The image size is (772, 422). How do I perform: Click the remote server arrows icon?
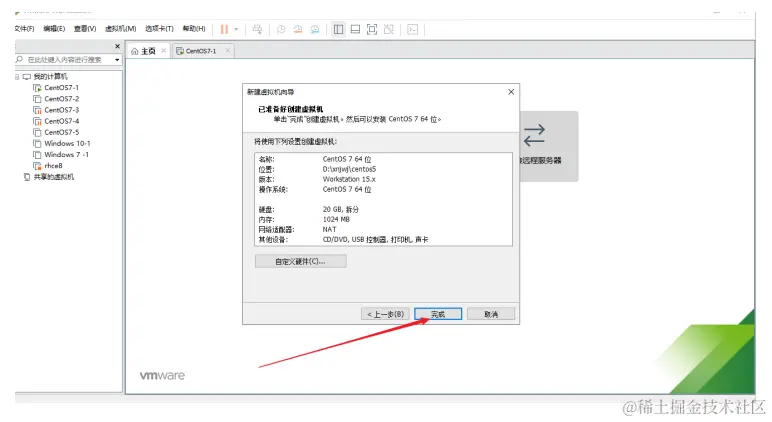click(x=534, y=135)
